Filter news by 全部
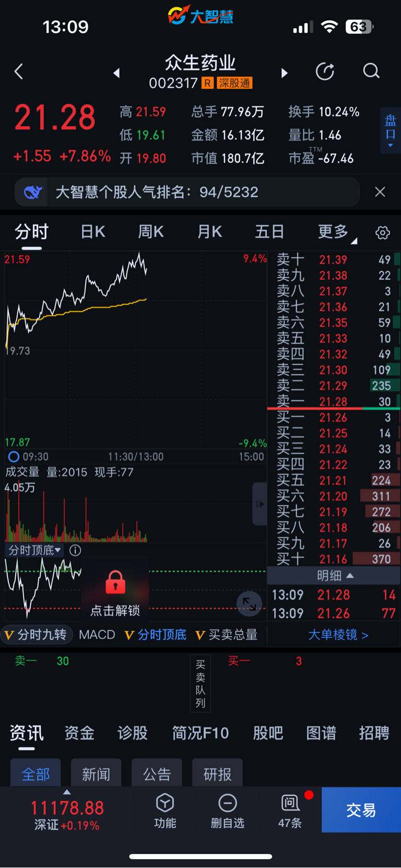 (x=36, y=773)
